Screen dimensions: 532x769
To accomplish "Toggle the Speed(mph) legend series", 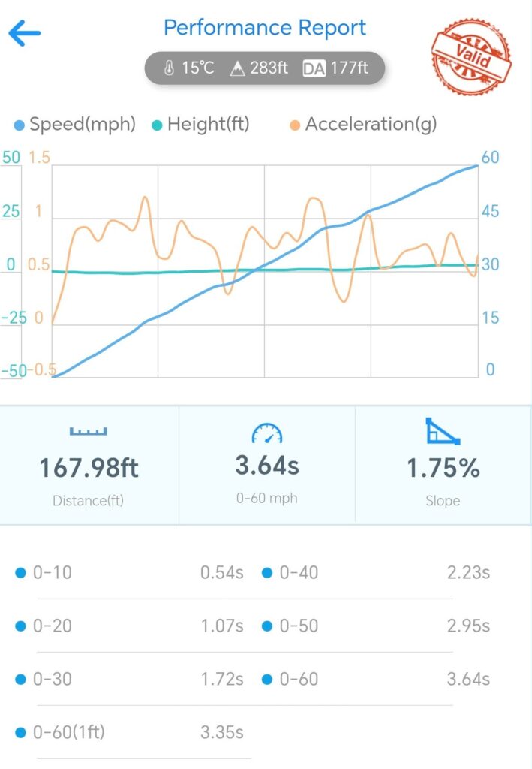I will (x=74, y=125).
